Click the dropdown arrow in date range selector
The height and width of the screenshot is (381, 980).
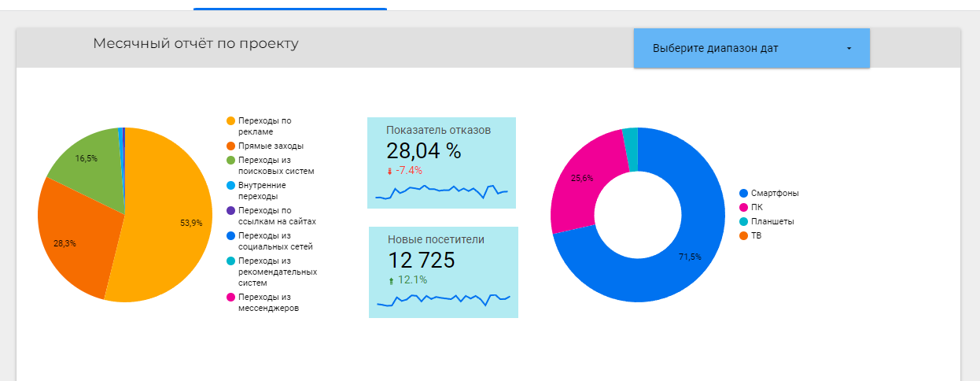click(x=849, y=48)
